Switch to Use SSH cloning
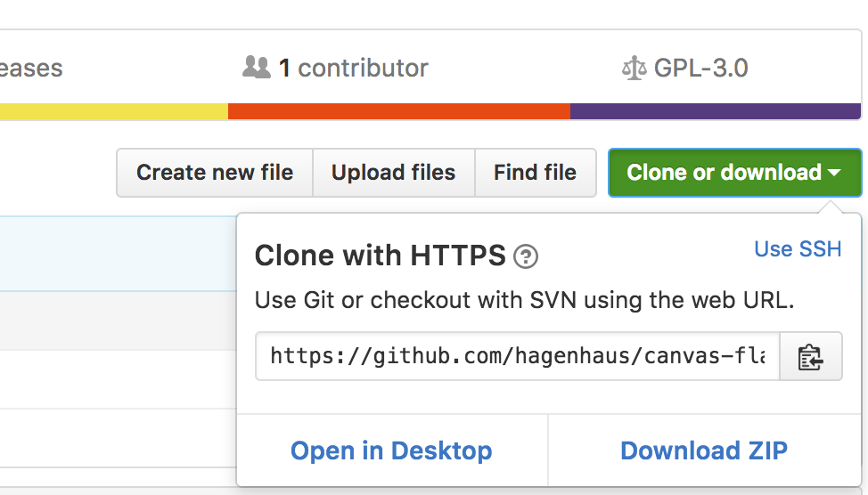Viewport: 868px width, 495px height. click(x=798, y=249)
